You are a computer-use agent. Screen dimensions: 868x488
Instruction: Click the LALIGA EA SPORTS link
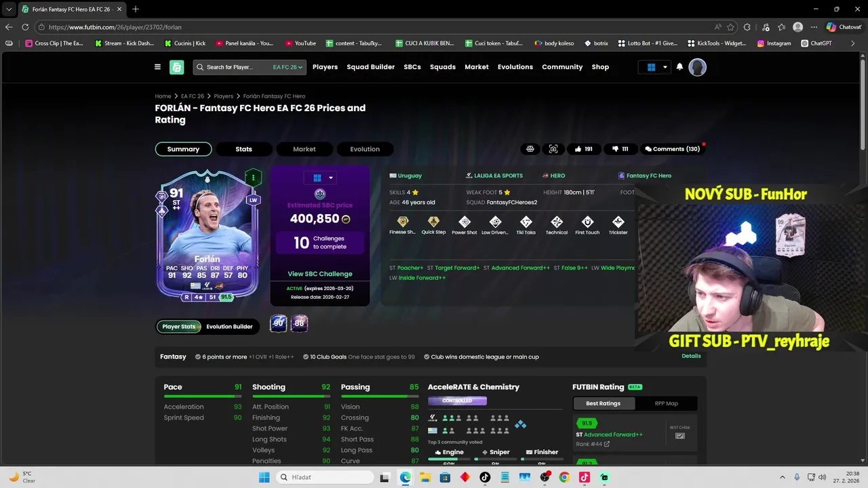(x=494, y=176)
